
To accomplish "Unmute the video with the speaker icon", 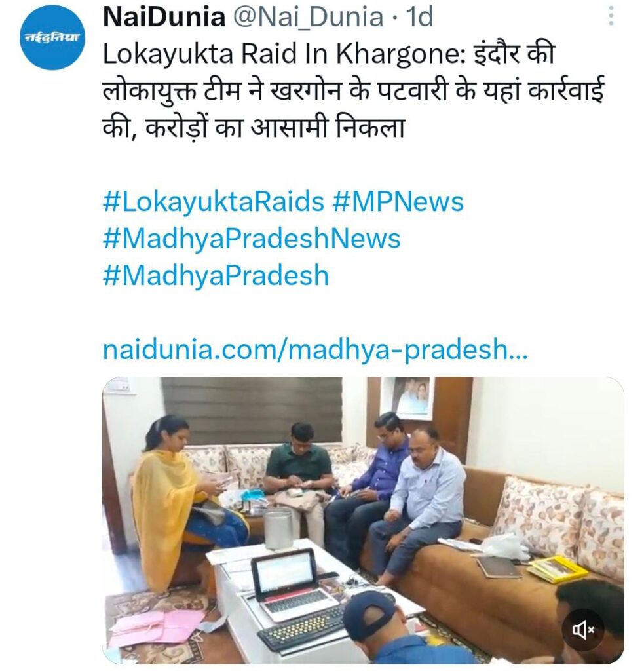I will (x=584, y=630).
